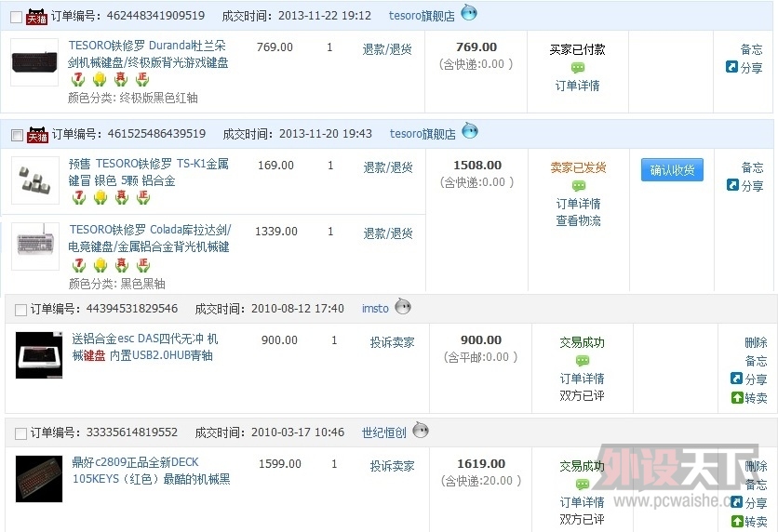The height and width of the screenshot is (532, 778).
Task: Click 退款/退货 for the Colada keyboard
Action: [x=388, y=233]
